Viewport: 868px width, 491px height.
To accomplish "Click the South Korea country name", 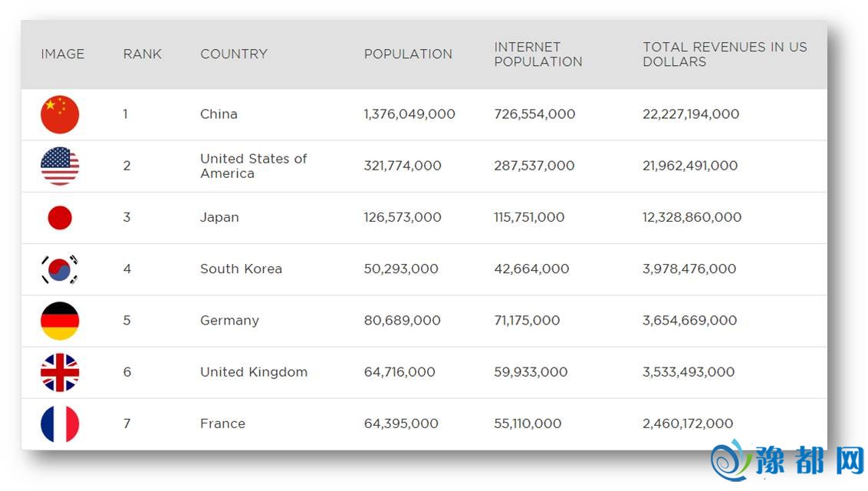I will [241, 269].
